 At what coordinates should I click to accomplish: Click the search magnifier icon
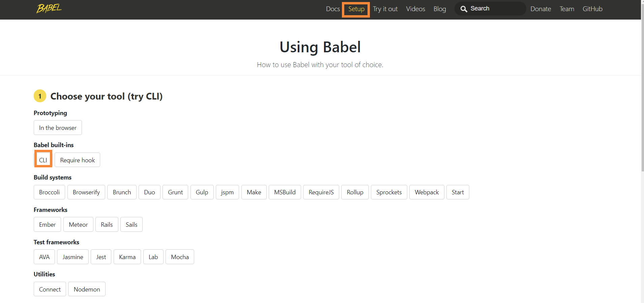tap(464, 9)
